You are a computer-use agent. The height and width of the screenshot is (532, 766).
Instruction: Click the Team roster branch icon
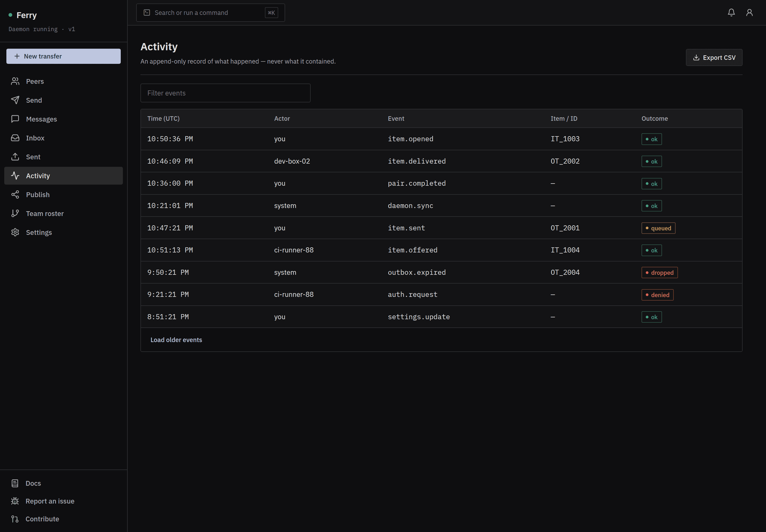[x=15, y=214]
